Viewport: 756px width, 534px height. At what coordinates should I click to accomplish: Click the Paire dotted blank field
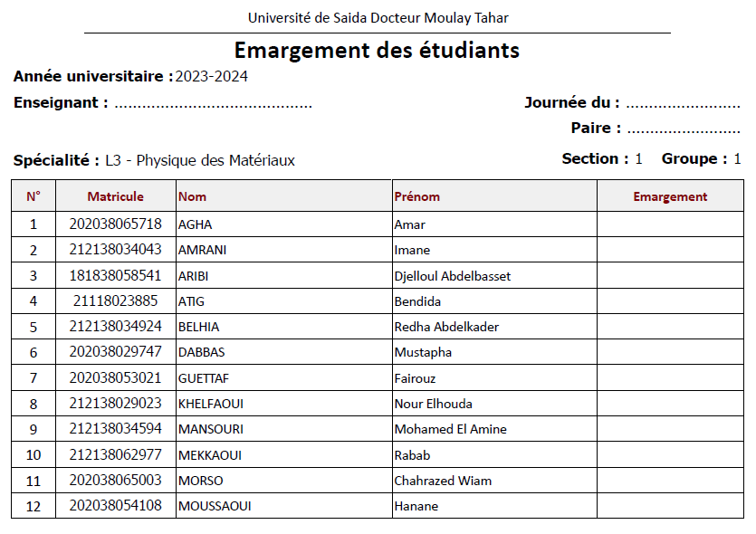(684, 129)
